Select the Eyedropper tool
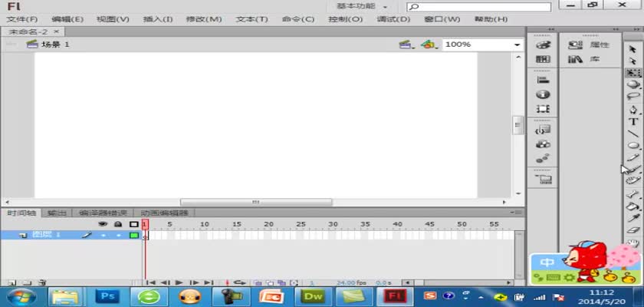 [x=633, y=217]
